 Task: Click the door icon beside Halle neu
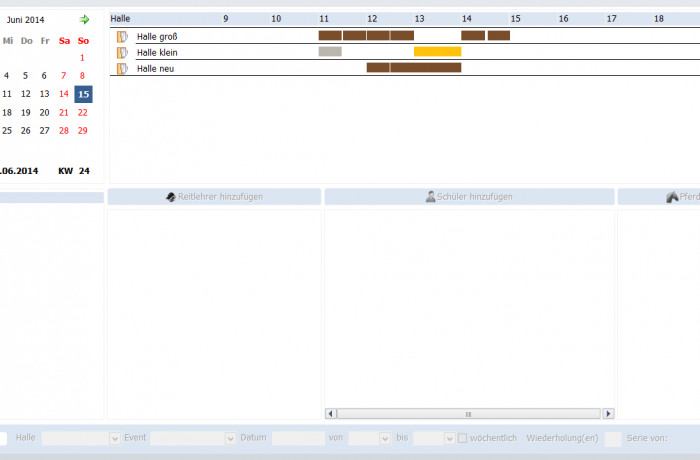122,68
